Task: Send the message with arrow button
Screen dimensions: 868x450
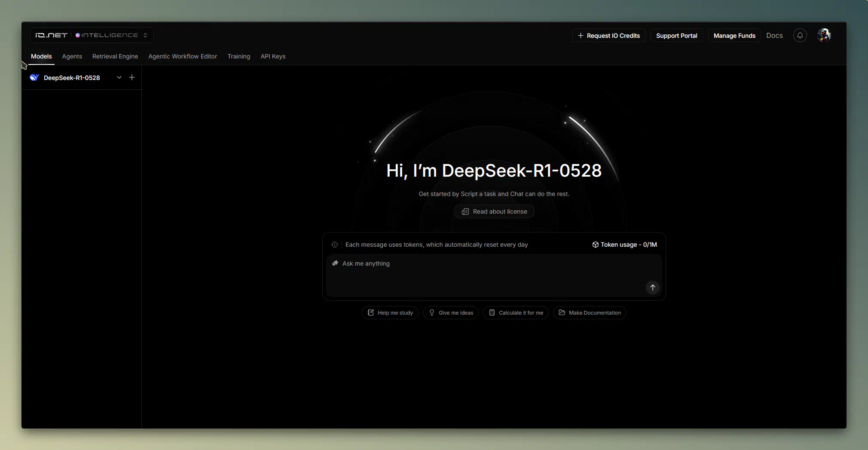Action: (652, 288)
